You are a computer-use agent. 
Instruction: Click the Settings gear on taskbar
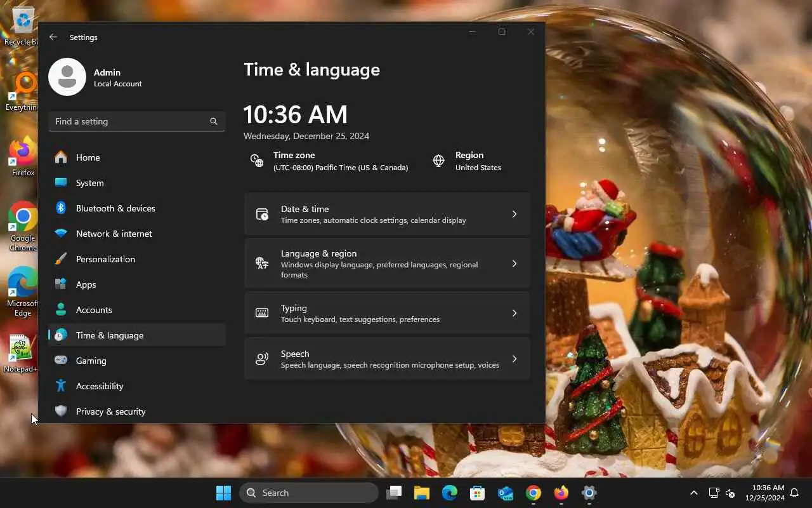[589, 493]
